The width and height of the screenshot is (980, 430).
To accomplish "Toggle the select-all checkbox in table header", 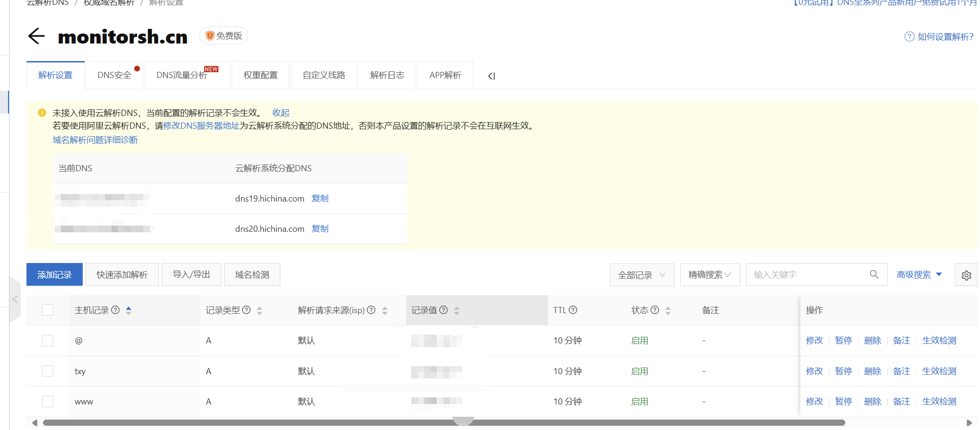I will click(48, 310).
